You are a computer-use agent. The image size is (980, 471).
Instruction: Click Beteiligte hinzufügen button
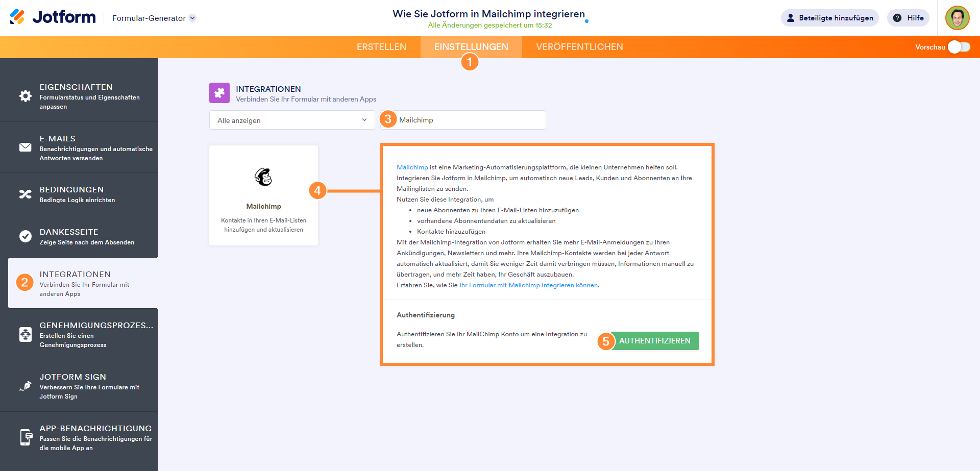click(829, 18)
